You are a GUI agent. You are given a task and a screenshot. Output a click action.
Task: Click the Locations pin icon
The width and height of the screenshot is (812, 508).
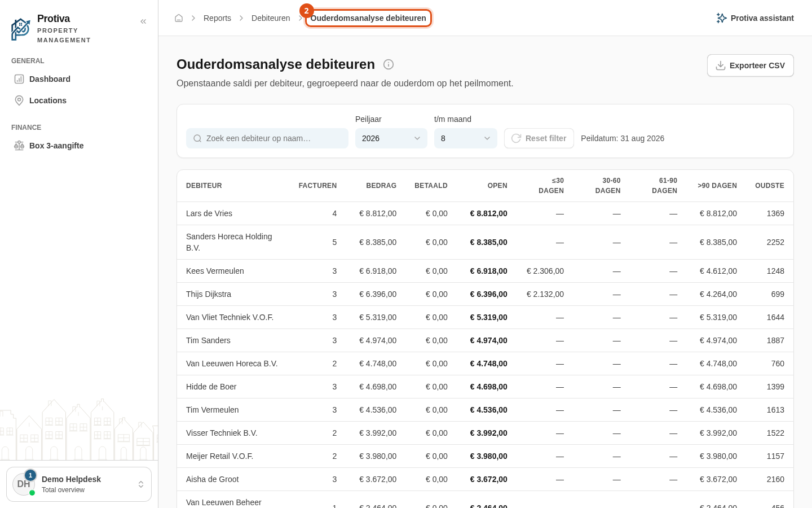coord(19,100)
